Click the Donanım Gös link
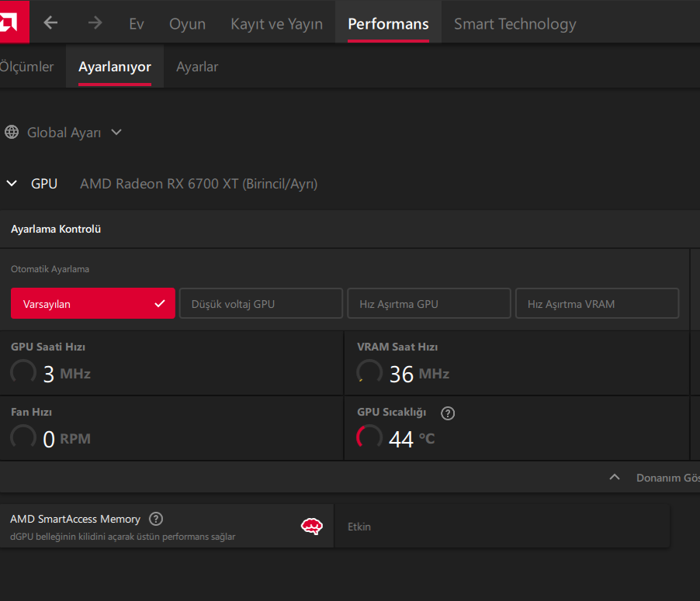The image size is (700, 601). (x=668, y=478)
